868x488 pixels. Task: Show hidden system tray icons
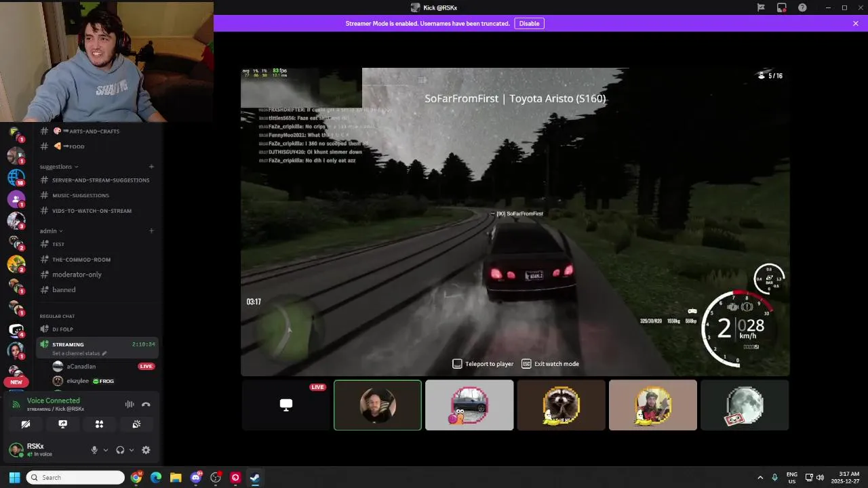coord(759,478)
